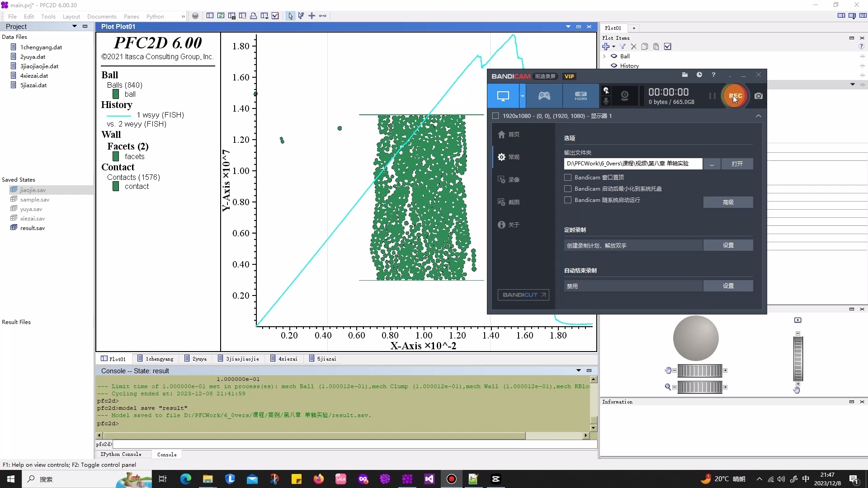868x488 pixels.
Task: Click the Bandicam screenshot camera icon
Action: click(759, 96)
